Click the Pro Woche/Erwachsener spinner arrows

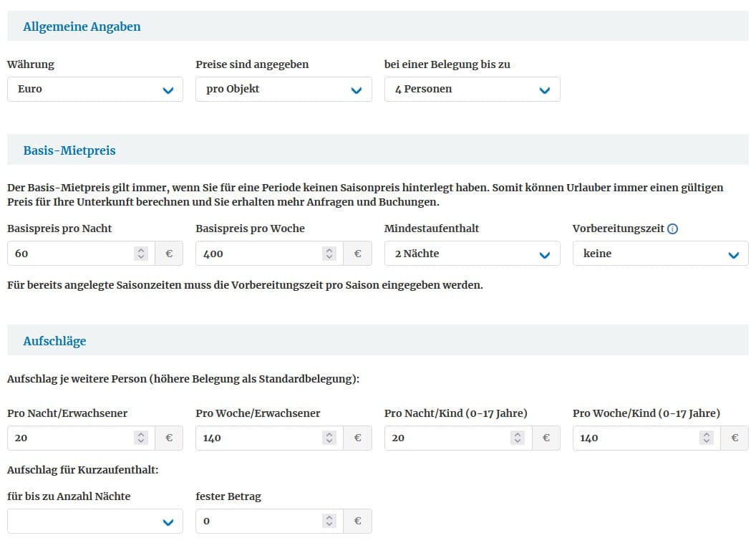pyautogui.click(x=329, y=438)
